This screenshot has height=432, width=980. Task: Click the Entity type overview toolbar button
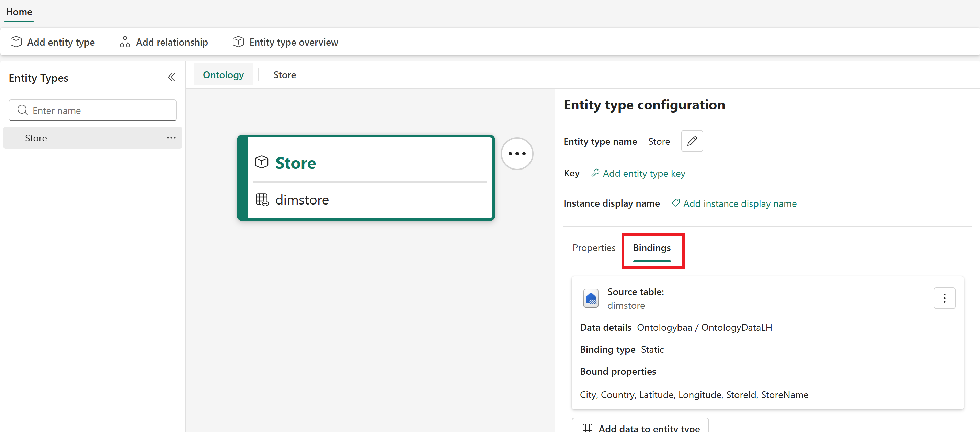point(285,42)
